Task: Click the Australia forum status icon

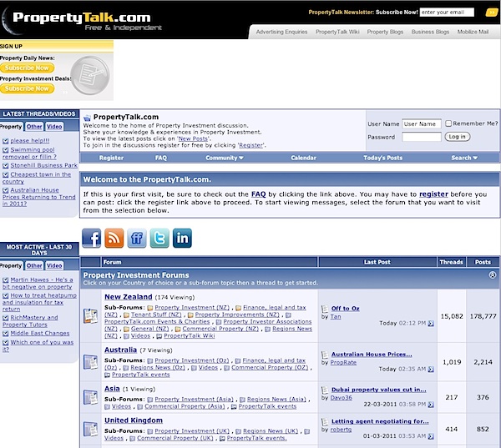Action: (91, 362)
